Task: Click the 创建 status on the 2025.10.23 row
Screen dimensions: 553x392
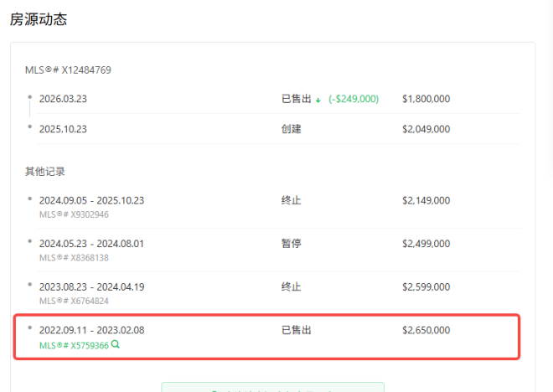Action: [291, 129]
